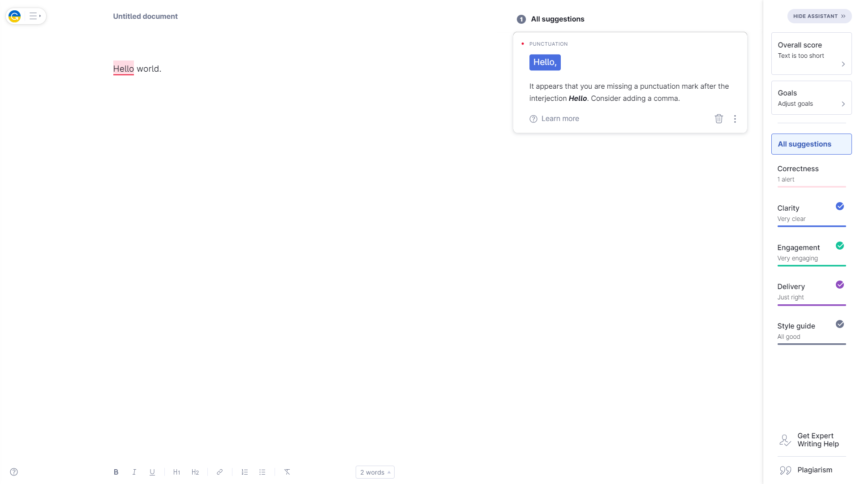Insert a bulleted list
860x484 pixels.
point(262,472)
